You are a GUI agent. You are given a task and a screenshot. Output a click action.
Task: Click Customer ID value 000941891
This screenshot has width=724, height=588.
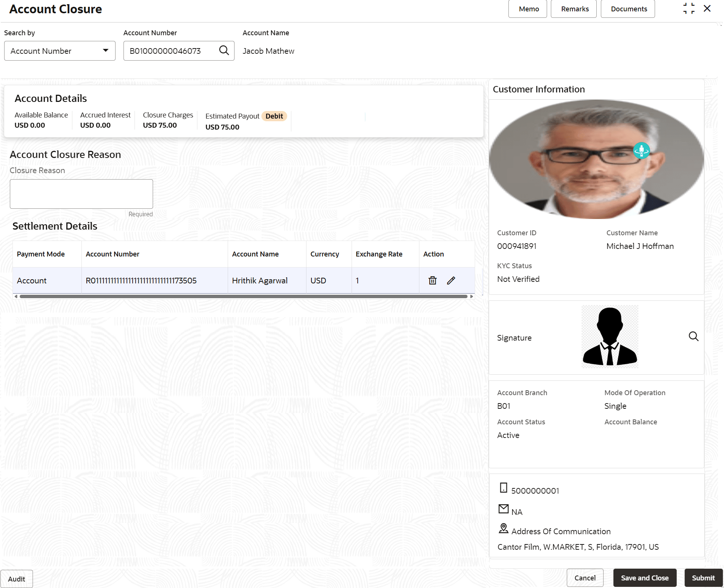[517, 246]
